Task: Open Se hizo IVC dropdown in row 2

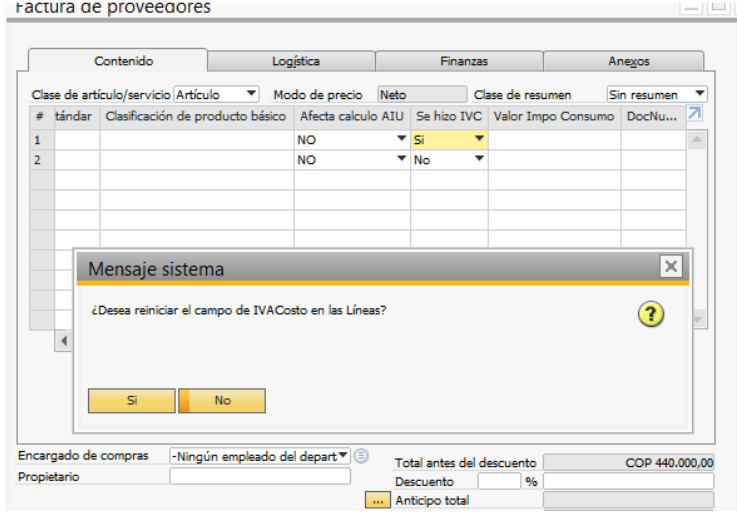Action: pyautogui.click(x=479, y=160)
